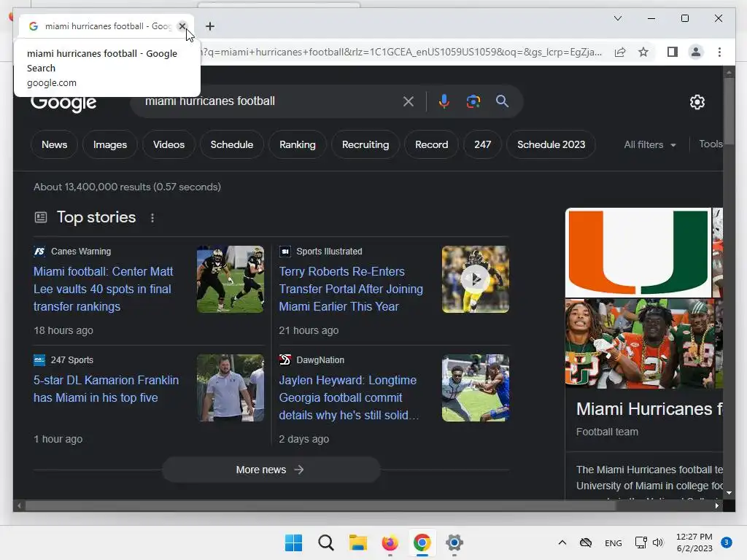The height and width of the screenshot is (560, 747).
Task: Click the 247 Sports source label
Action: [x=72, y=360]
